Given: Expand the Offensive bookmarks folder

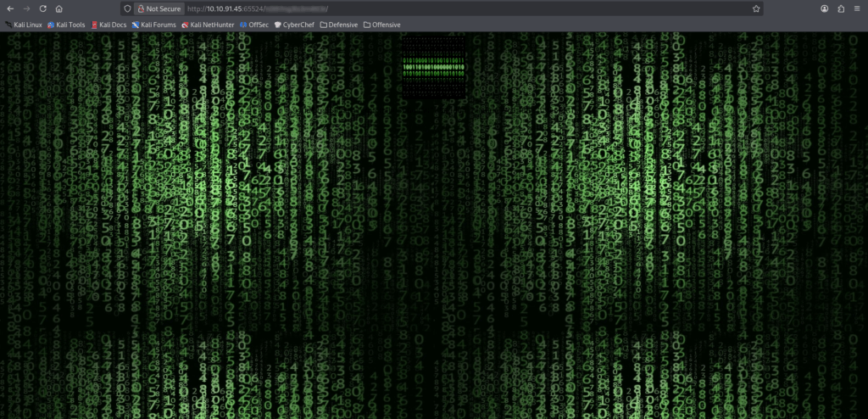Looking at the screenshot, I should (381, 25).
